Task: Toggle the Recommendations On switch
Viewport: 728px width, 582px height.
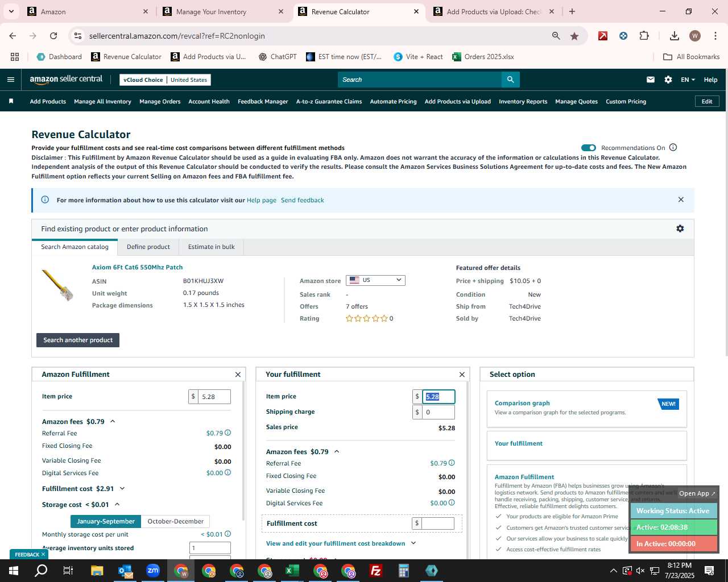Action: click(x=588, y=148)
